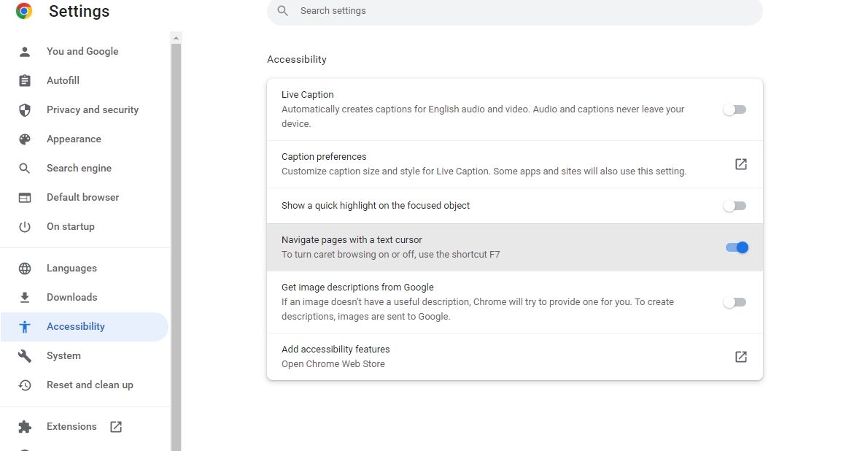Click the On startup power icon
This screenshot has width=868, height=451.
[25, 226]
